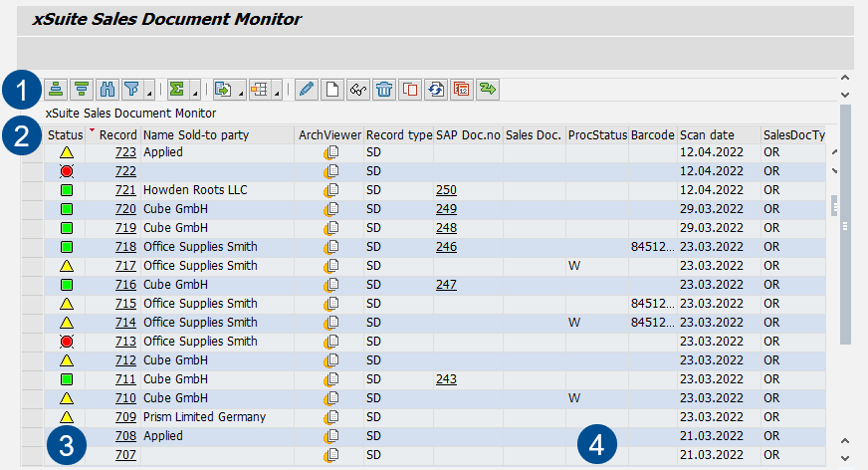This screenshot has height=470, width=868.
Task: Display the document with the glasses icon
Action: 358,90
